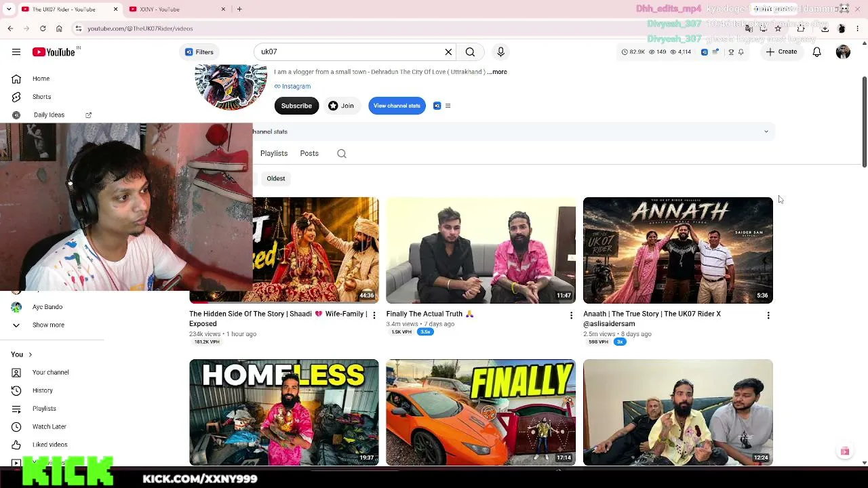This screenshot has height=488, width=868.
Task: Click the browser address bar URL
Action: [140, 28]
